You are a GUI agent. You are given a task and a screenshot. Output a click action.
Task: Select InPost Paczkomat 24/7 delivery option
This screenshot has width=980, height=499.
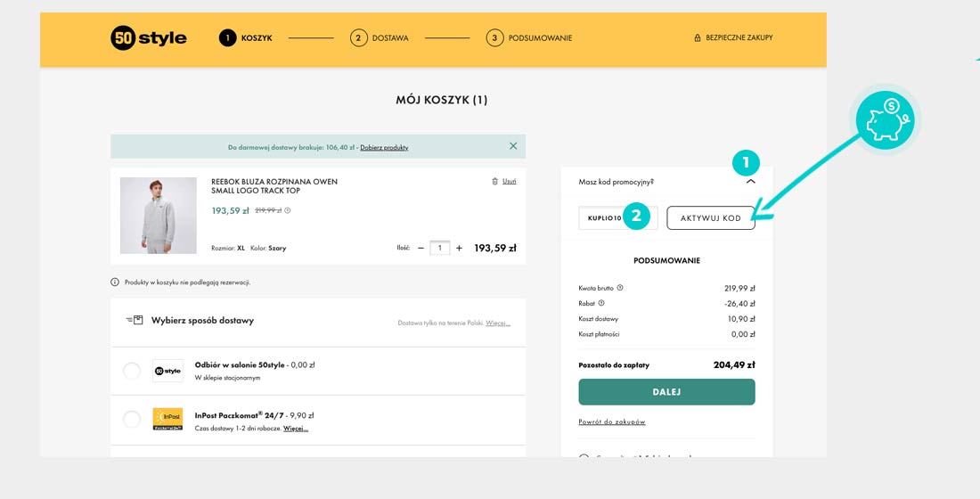132,419
